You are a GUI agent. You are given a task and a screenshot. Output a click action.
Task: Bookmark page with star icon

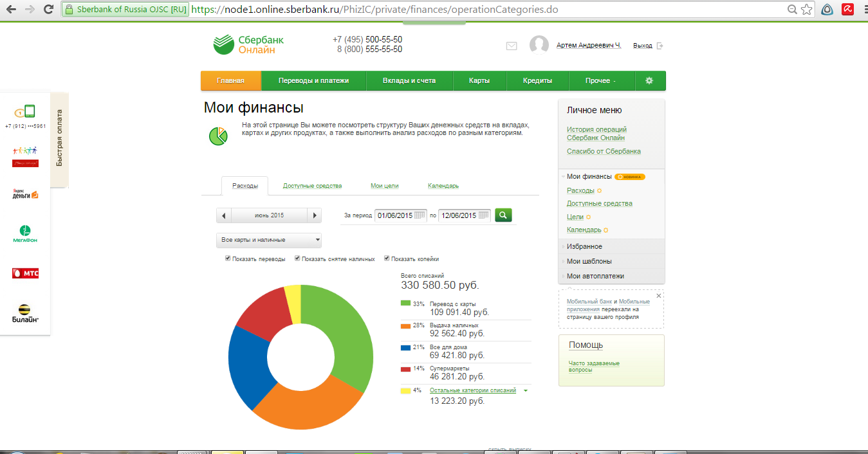pos(807,10)
